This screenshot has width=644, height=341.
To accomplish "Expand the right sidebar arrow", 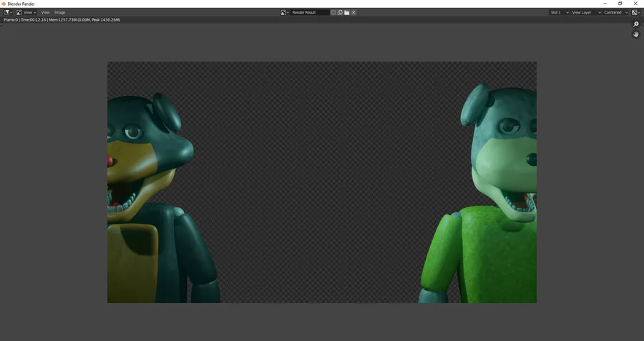I will [643, 24].
